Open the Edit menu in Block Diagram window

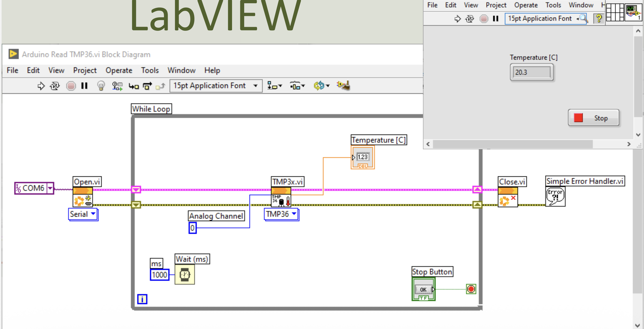pyautogui.click(x=33, y=71)
